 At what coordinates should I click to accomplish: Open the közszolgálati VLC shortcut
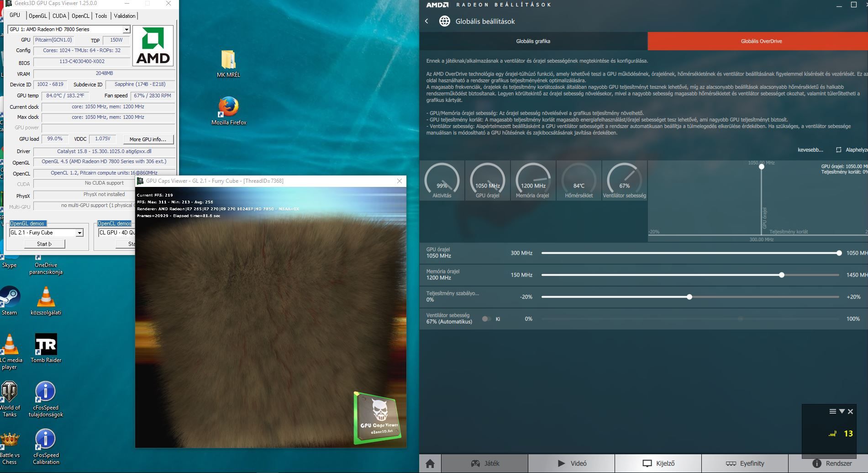[46, 300]
